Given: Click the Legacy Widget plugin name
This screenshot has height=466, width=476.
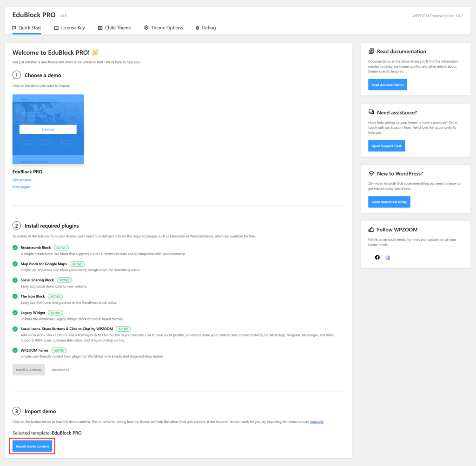Looking at the screenshot, I should tap(33, 313).
